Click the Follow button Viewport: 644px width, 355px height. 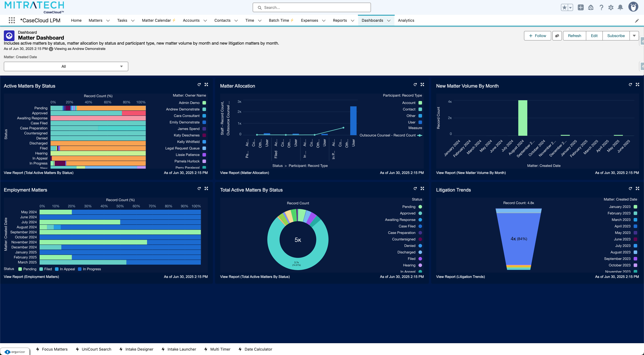(537, 36)
